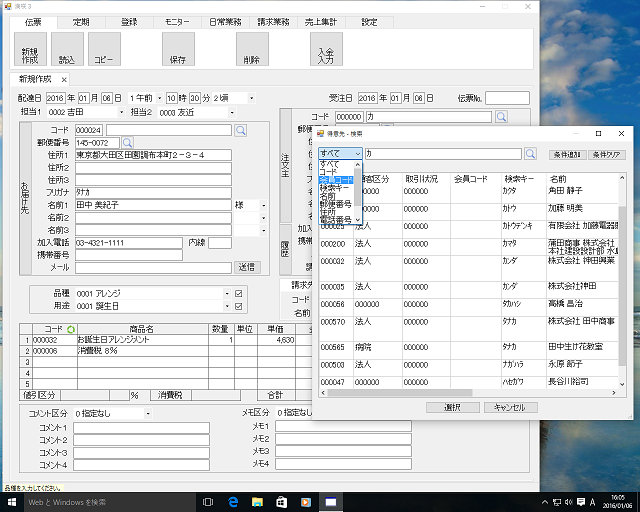The width and height of the screenshot is (640, 512).
Task: Open volume control in system tray
Action: (569, 502)
